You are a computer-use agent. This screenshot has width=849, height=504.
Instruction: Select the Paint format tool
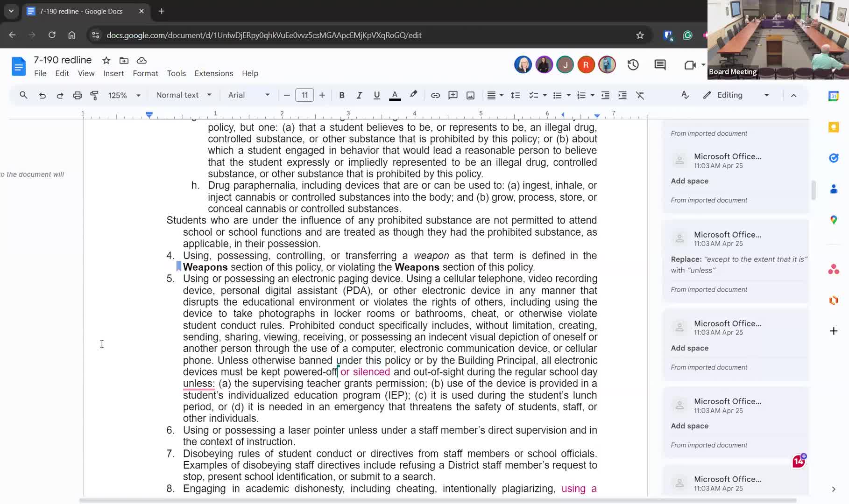coord(94,95)
